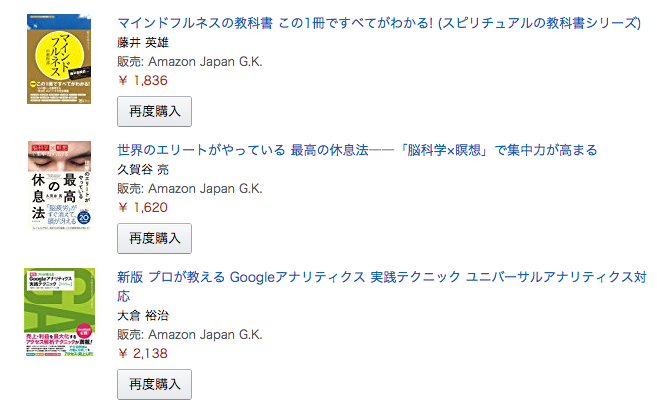Click 再度購入 under the ¥1,620 book

[154, 238]
